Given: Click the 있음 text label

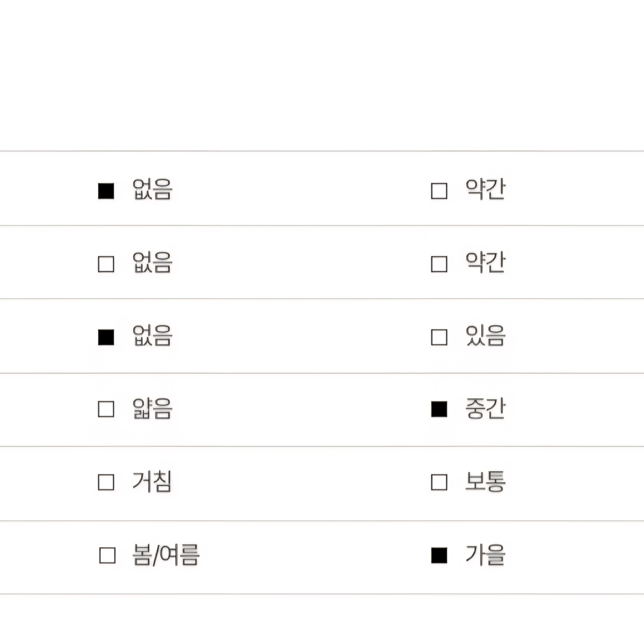Looking at the screenshot, I should (485, 336).
